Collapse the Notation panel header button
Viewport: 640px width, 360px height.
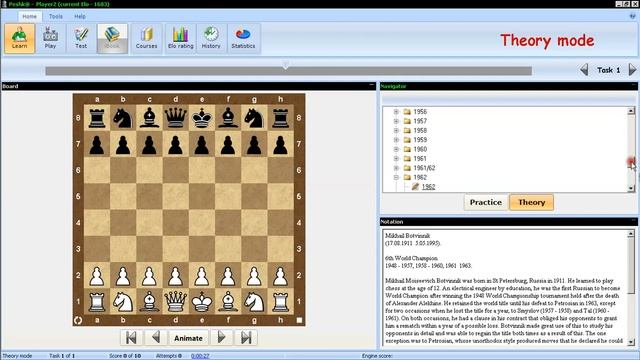pos(634,221)
